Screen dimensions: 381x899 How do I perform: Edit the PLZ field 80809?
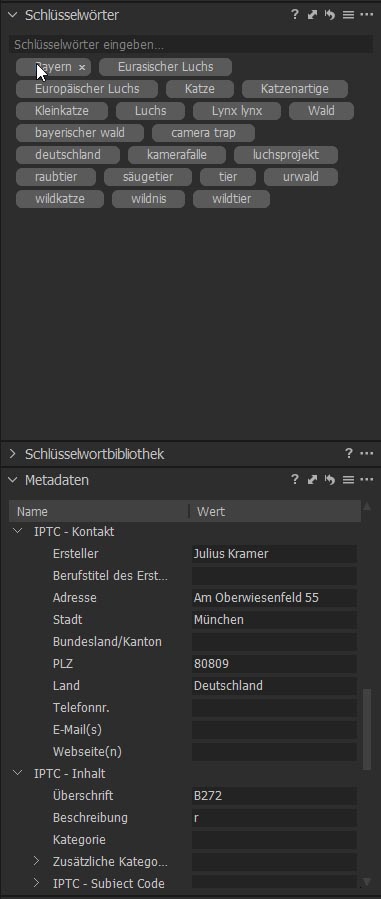coord(274,664)
